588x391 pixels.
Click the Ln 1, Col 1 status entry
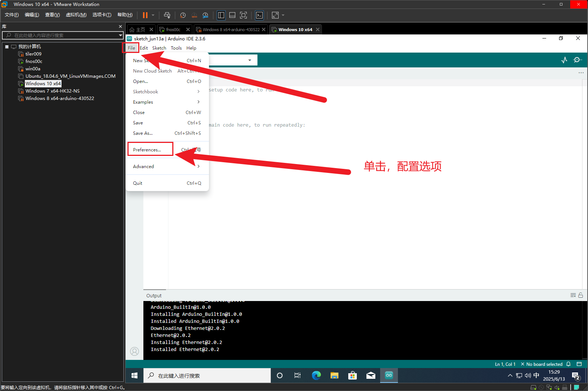tap(505, 364)
